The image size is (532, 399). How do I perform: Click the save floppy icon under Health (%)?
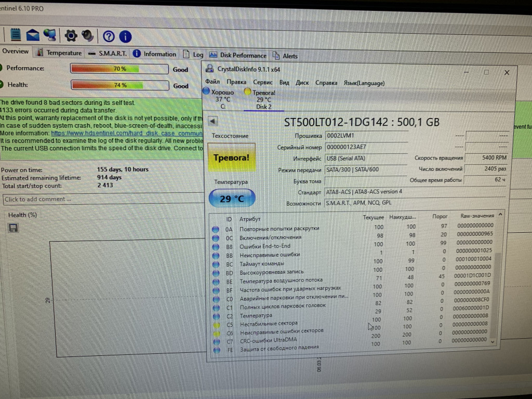click(x=13, y=228)
